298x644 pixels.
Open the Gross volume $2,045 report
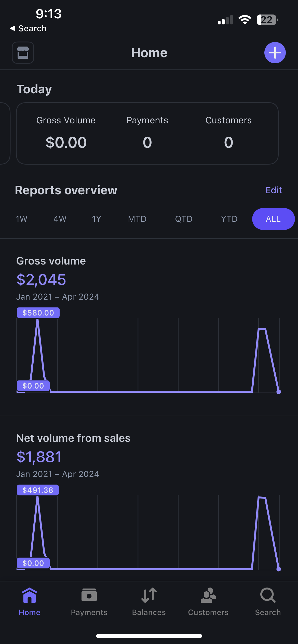41,279
